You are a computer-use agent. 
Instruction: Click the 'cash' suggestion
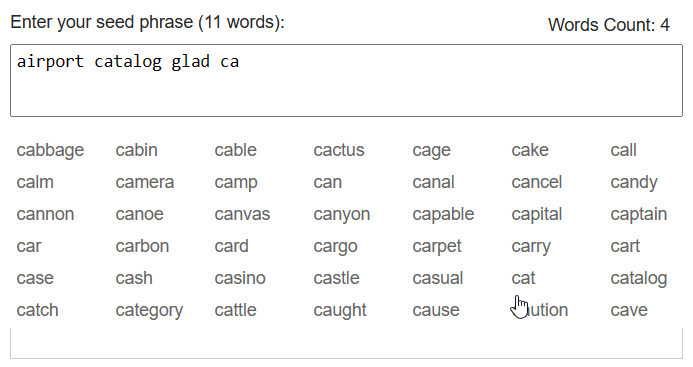point(134,278)
